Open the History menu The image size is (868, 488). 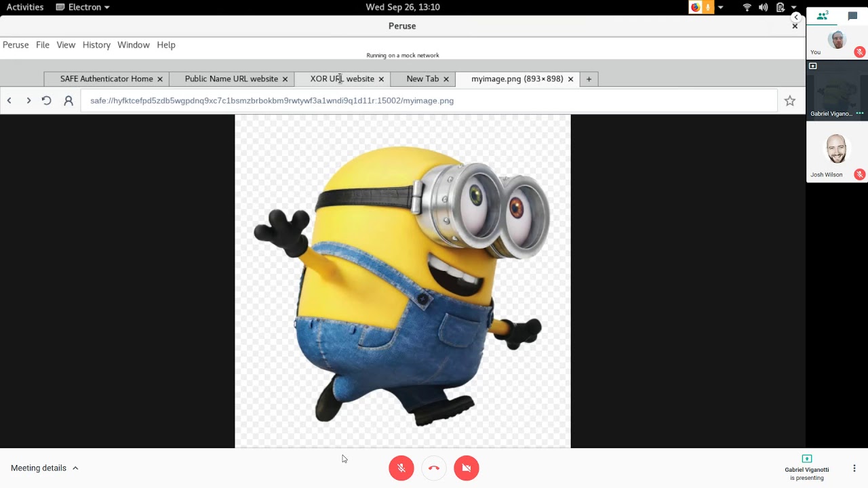[x=96, y=45]
